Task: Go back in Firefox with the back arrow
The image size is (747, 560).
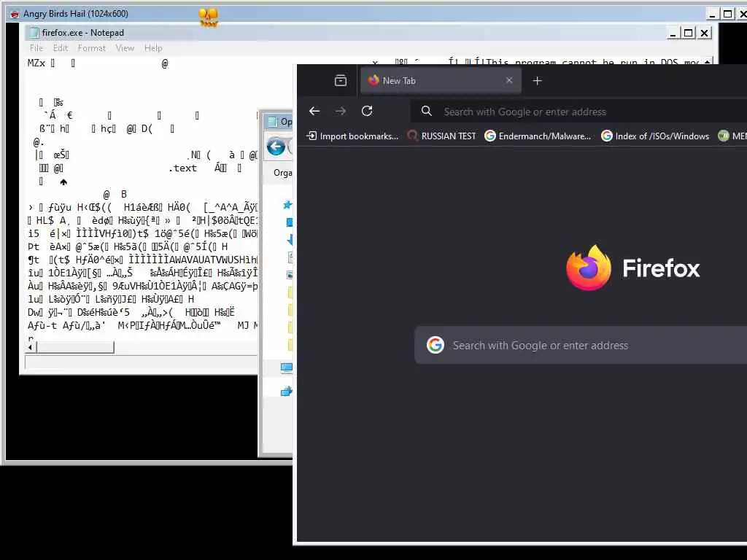Action: pyautogui.click(x=314, y=111)
